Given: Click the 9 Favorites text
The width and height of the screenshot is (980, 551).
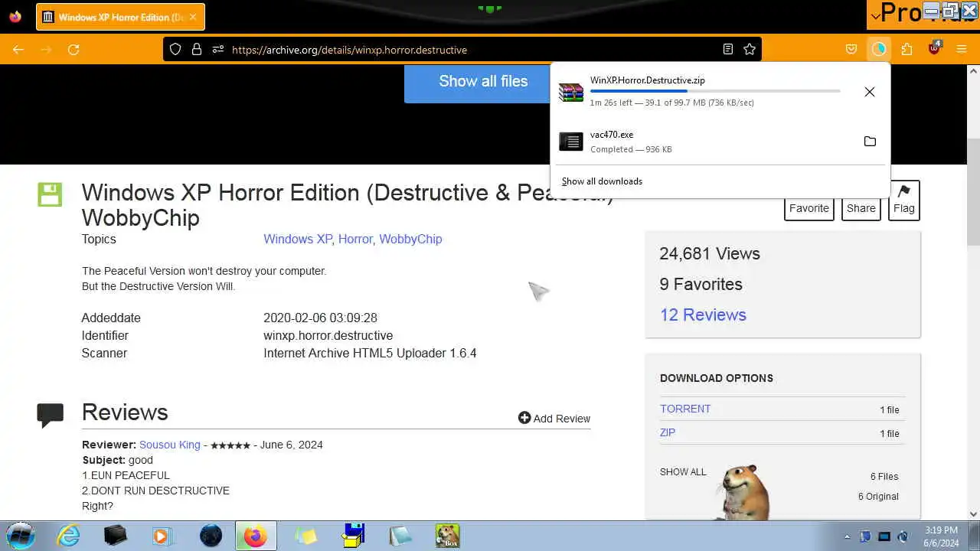Looking at the screenshot, I should pyautogui.click(x=701, y=284).
